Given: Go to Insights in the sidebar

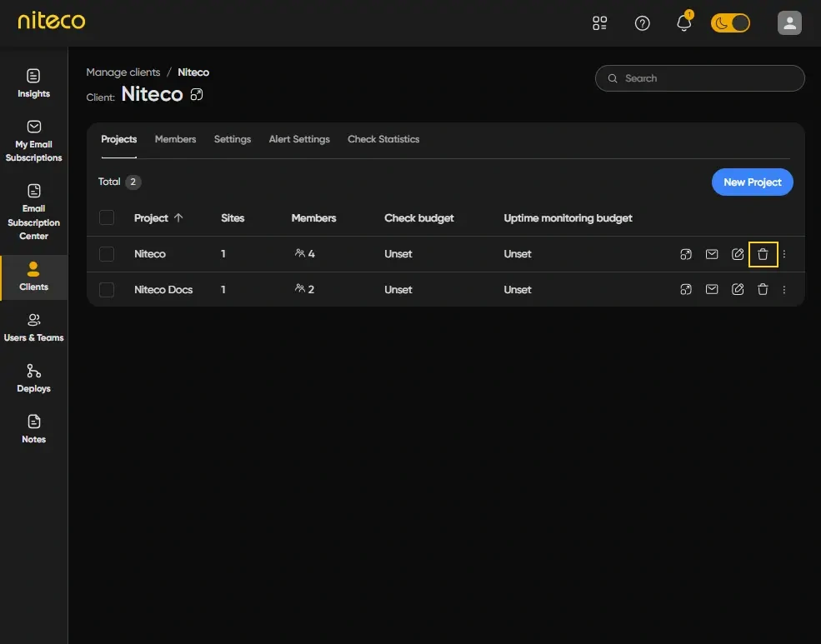Looking at the screenshot, I should [x=33, y=83].
